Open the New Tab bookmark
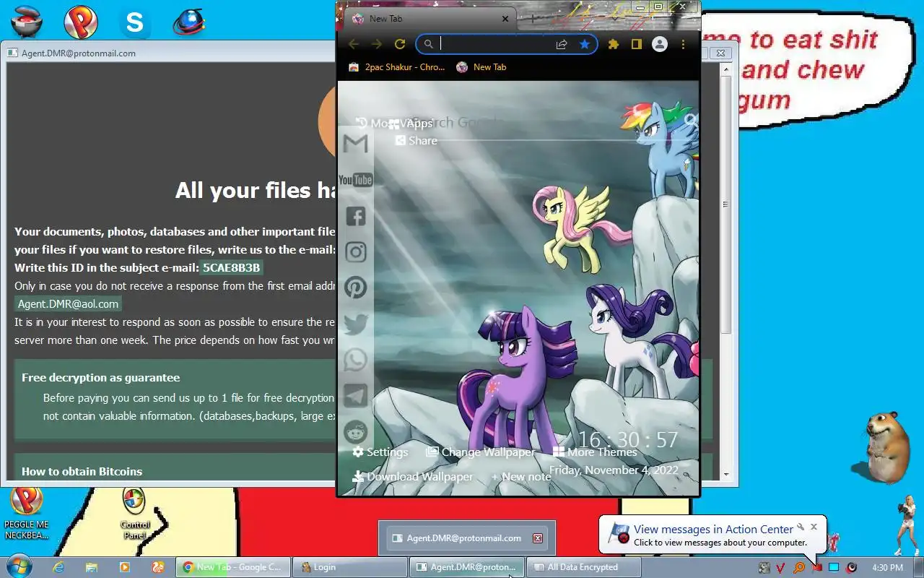Viewport: 924px width, 578px height. (x=481, y=67)
